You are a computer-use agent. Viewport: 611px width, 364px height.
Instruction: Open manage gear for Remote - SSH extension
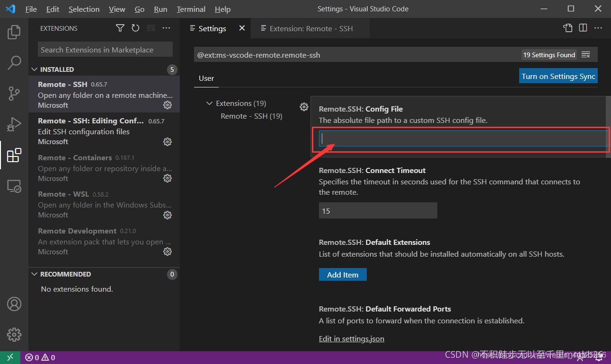click(168, 105)
